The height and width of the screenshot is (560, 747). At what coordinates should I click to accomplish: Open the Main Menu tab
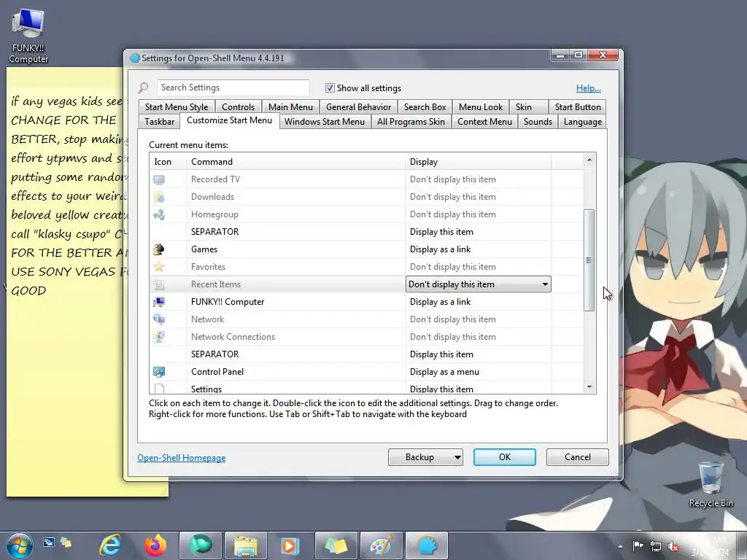(x=290, y=107)
